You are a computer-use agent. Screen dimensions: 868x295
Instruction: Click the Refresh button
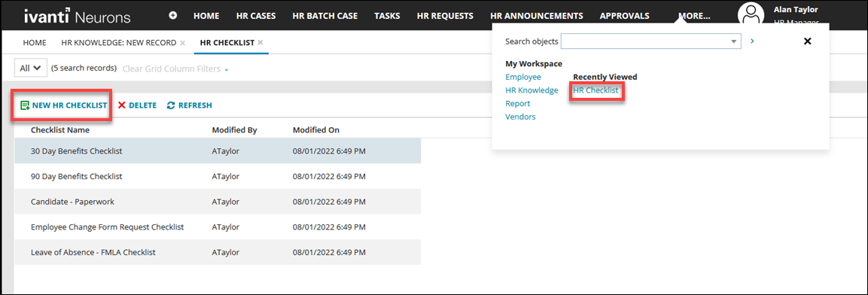coord(189,105)
